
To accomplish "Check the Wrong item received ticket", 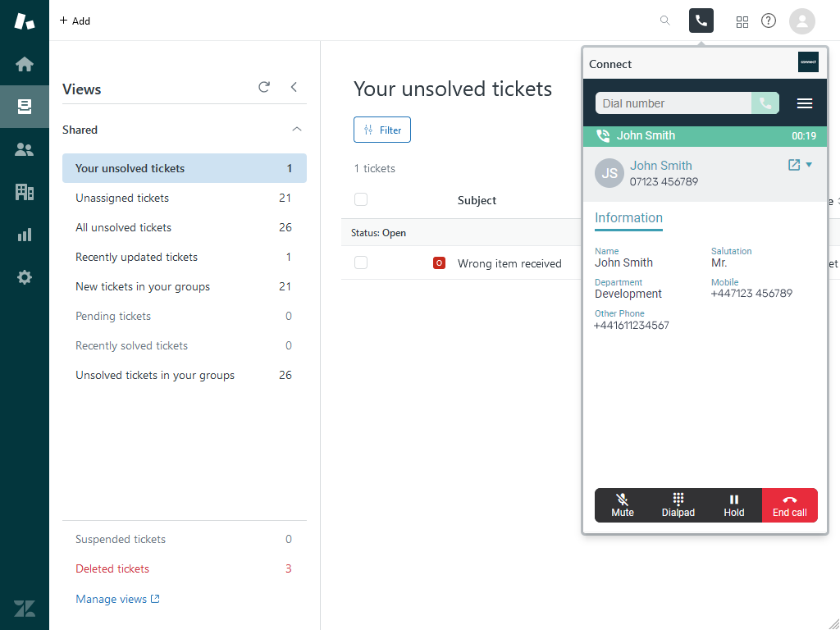I will [x=361, y=262].
